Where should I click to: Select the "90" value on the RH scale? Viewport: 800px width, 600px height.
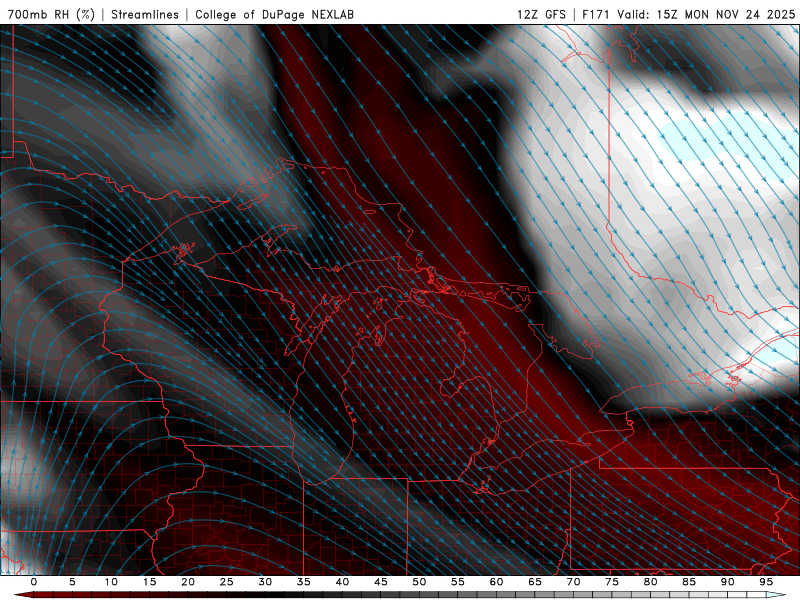pos(727,582)
